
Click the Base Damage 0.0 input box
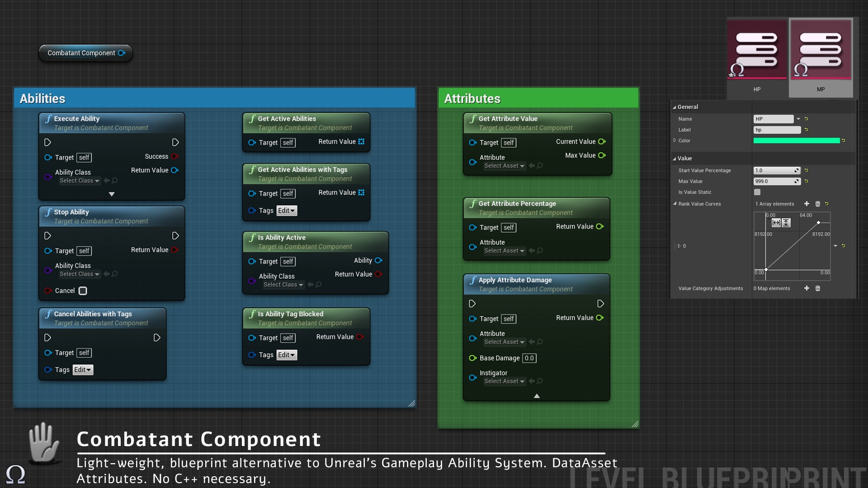529,358
